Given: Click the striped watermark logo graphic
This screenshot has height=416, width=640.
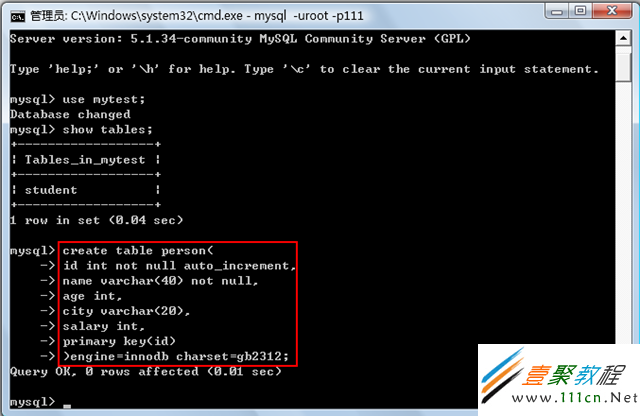Looking at the screenshot, I should coord(502,375).
